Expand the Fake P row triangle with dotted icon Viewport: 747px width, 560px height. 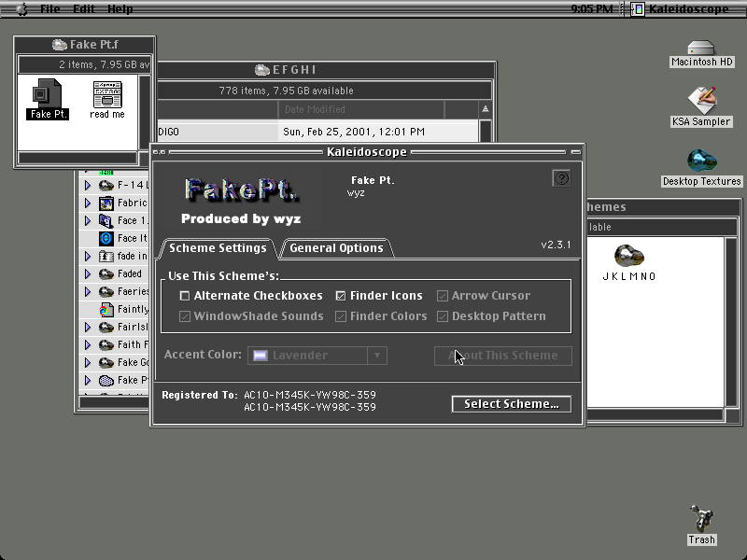click(88, 380)
